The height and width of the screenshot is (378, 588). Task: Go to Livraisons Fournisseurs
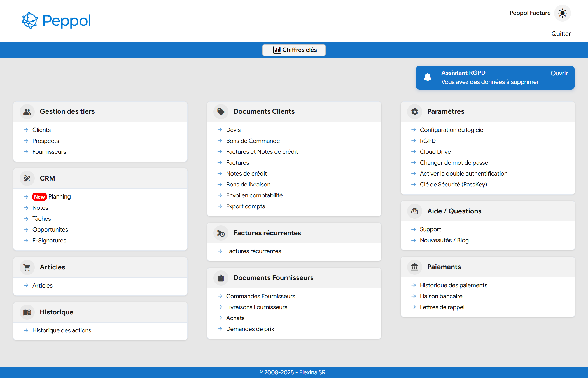click(x=257, y=307)
